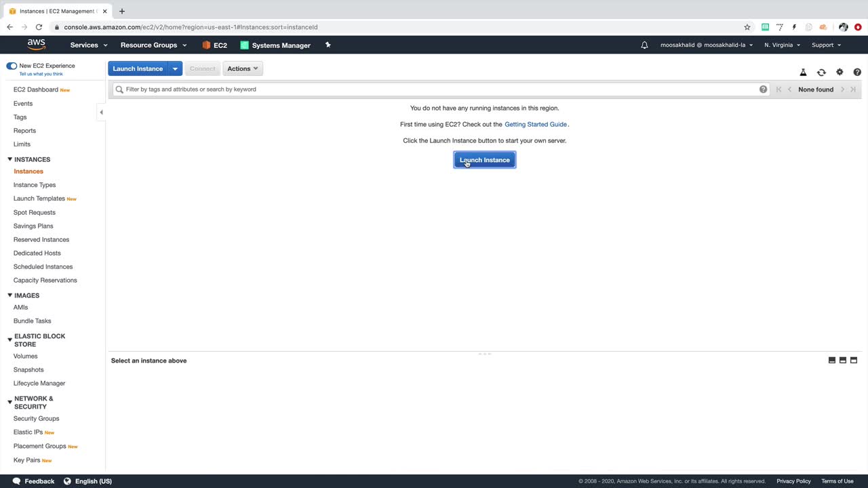Open AMIs in the sidebar
Screen dimensions: 868x488
pyautogui.click(x=21, y=308)
